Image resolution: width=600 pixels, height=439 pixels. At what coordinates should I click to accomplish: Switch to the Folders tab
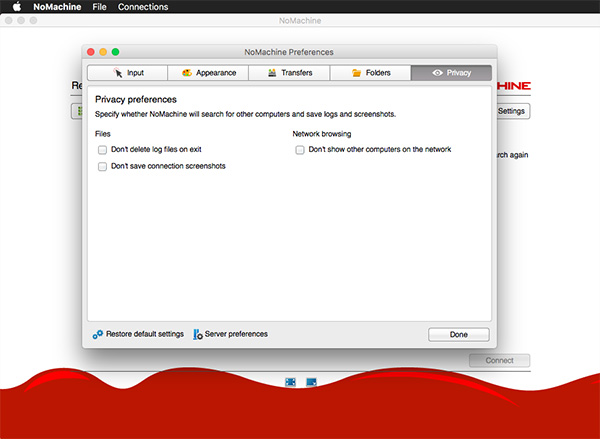click(370, 73)
